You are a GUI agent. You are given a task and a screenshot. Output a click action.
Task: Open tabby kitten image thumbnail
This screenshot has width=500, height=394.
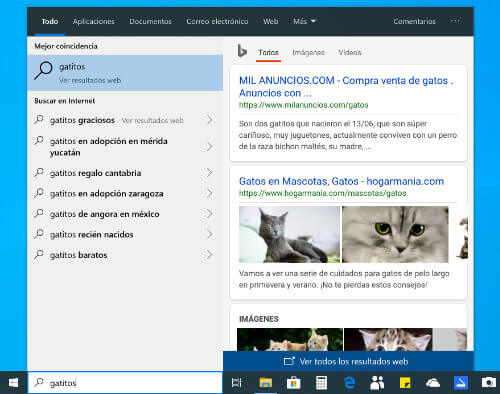pos(388,339)
